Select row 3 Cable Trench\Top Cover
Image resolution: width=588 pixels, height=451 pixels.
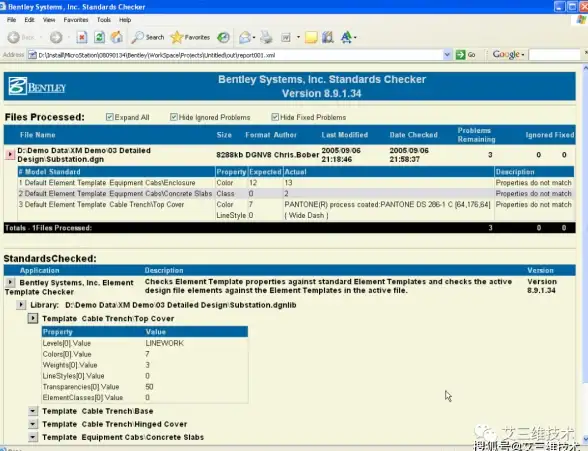[x=296, y=210]
